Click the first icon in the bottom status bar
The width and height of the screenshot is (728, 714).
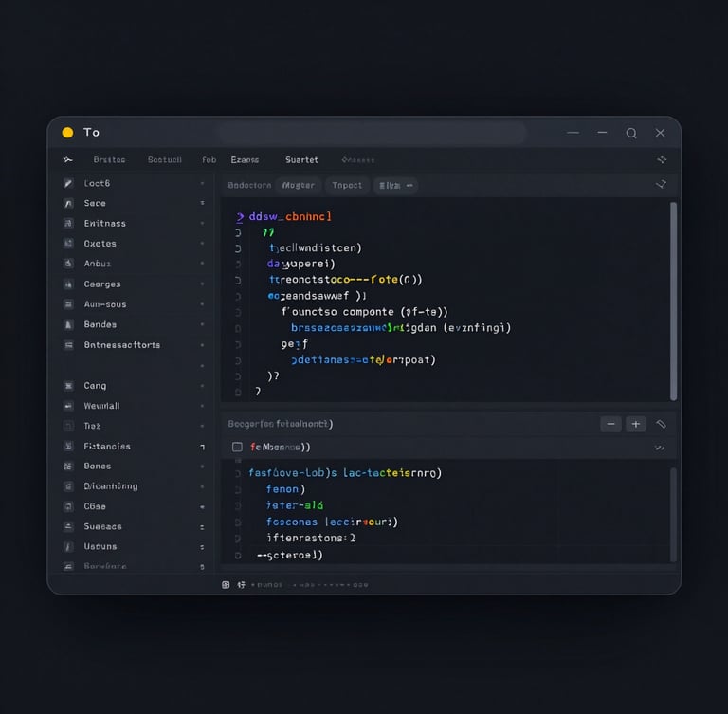pos(226,585)
